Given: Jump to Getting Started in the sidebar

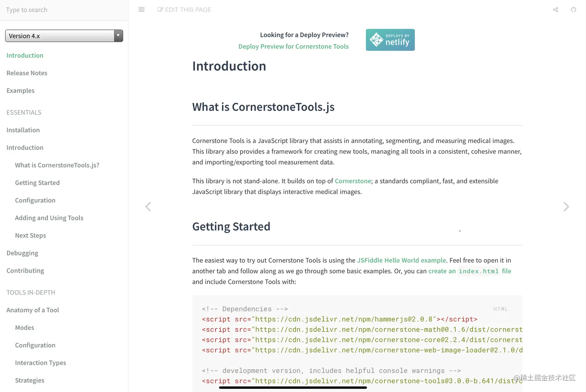Looking at the screenshot, I should 37,183.
